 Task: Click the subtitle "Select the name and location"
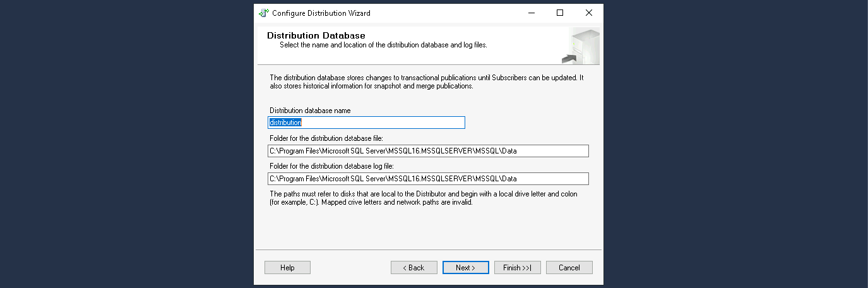click(x=383, y=45)
